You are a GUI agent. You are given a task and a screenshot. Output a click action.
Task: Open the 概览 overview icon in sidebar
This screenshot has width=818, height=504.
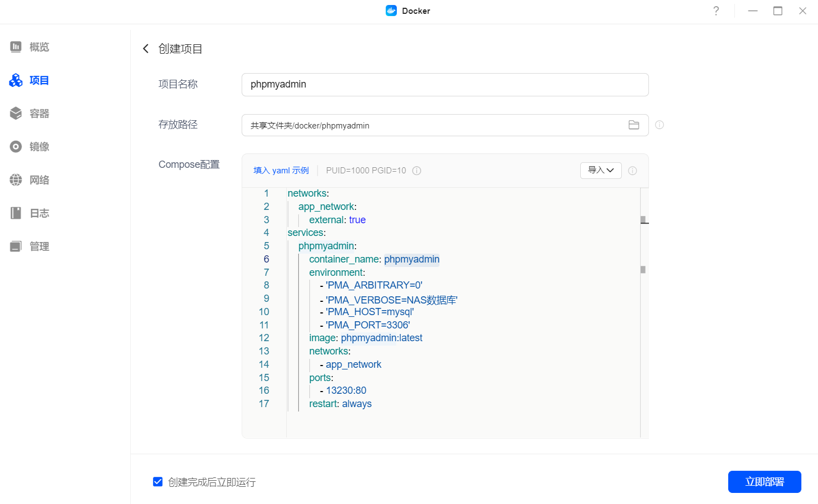click(16, 47)
